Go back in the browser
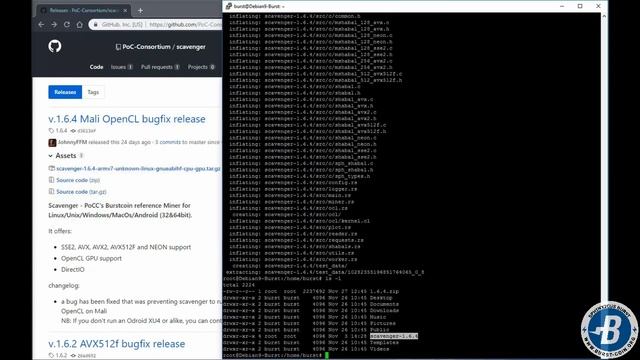The image size is (640, 360). [x=41, y=24]
